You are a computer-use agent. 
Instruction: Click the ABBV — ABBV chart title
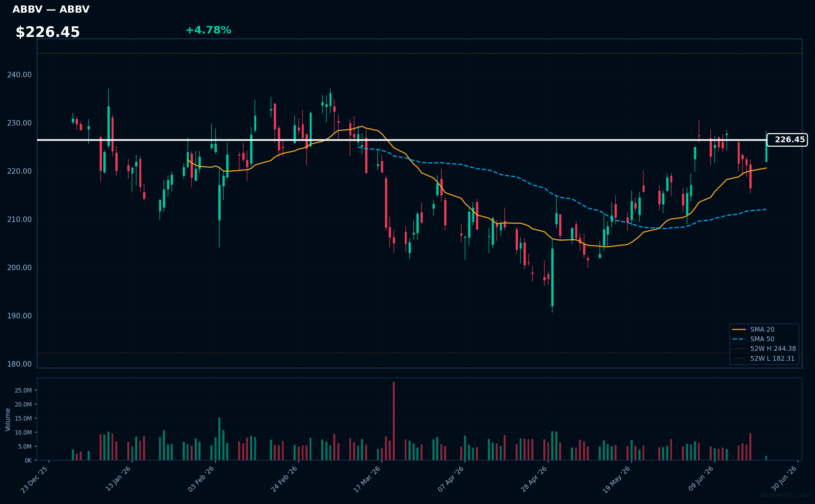(51, 9)
